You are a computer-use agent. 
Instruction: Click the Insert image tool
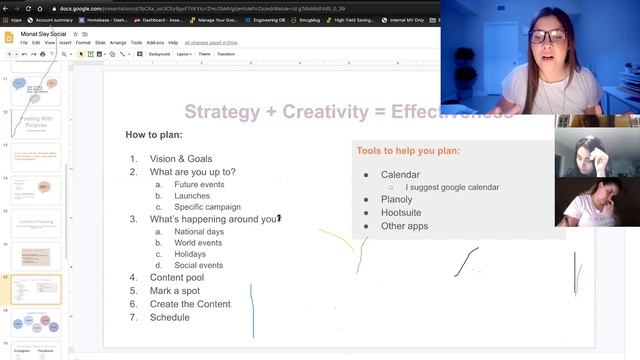(x=99, y=54)
